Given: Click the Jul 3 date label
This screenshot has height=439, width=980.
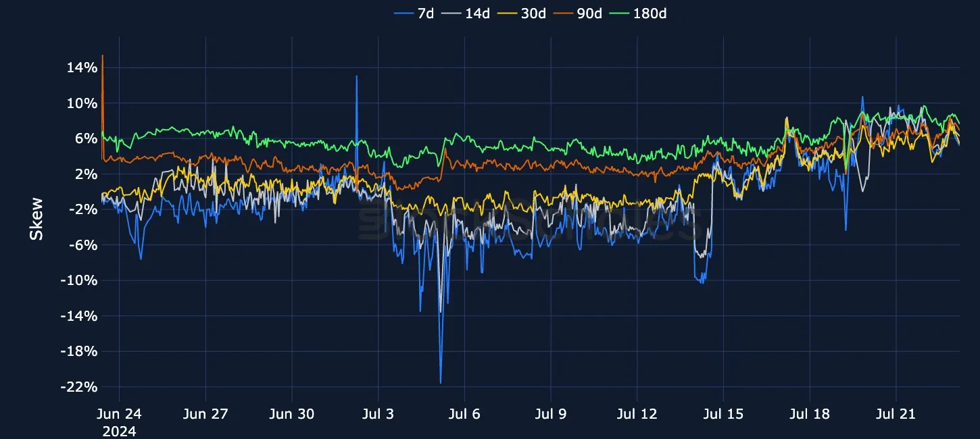Looking at the screenshot, I should point(378,415).
